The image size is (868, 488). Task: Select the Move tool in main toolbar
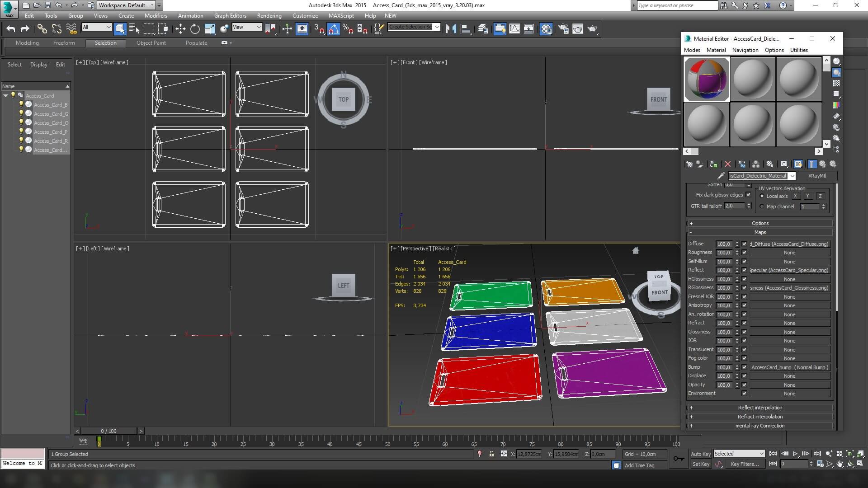click(x=180, y=29)
